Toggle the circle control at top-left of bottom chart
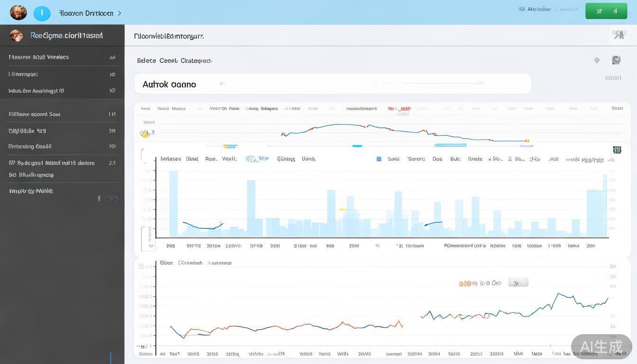 click(141, 266)
